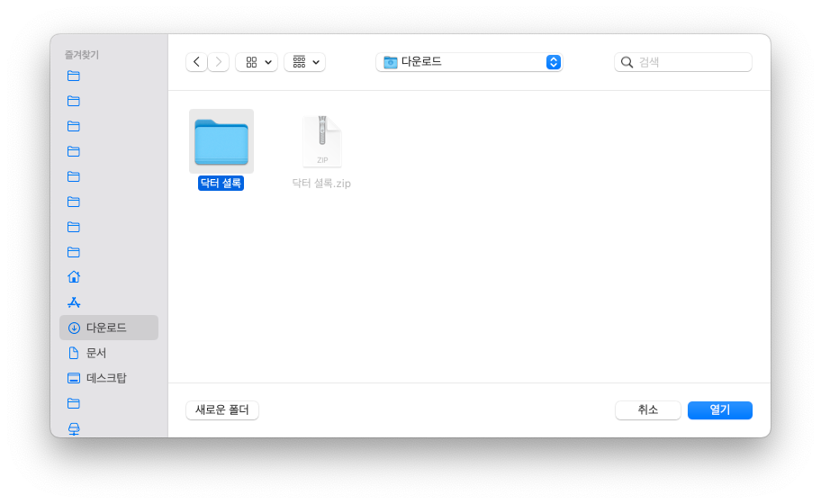Screen dimensions: 821x504
Task: Click the 즐겨찾기 sidebar heading
Action: click(x=82, y=54)
